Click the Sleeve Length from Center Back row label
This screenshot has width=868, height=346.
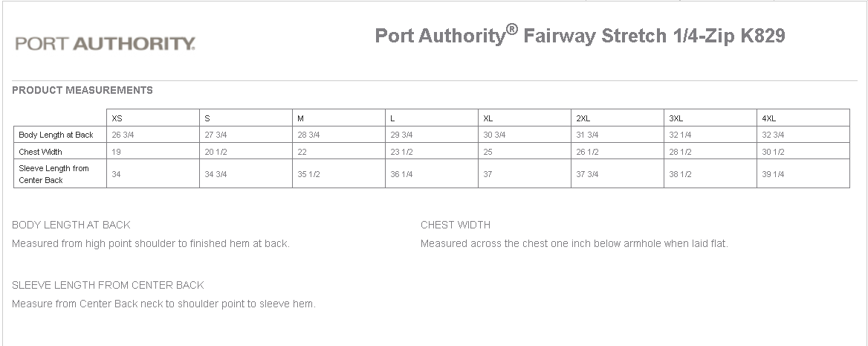54,174
